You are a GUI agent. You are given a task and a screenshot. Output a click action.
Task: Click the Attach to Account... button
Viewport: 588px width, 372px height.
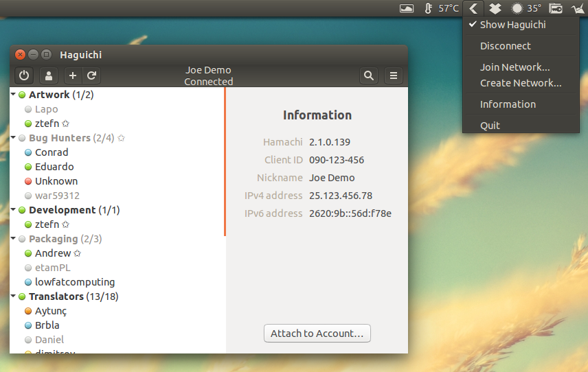point(317,334)
